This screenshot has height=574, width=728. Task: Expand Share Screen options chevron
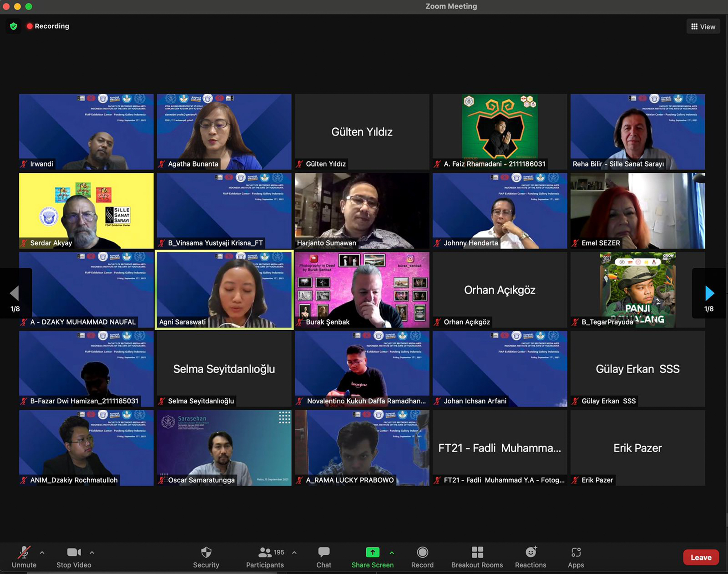point(392,553)
